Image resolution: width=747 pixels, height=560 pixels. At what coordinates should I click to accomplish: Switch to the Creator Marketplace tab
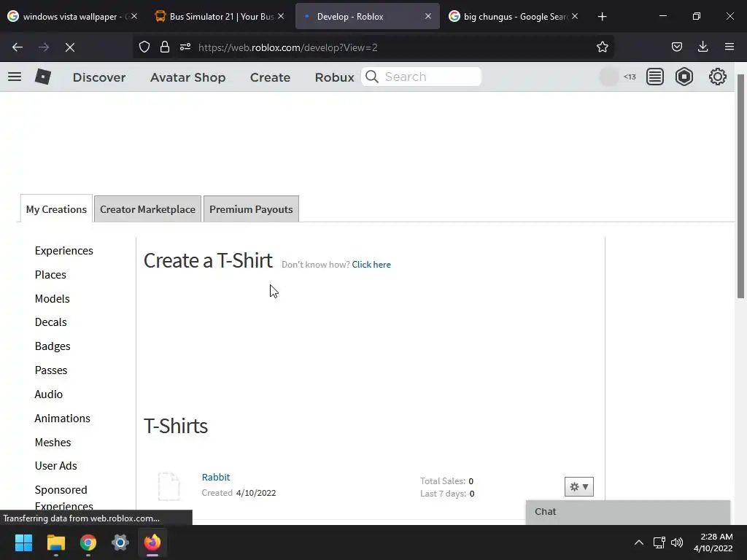pyautogui.click(x=147, y=209)
